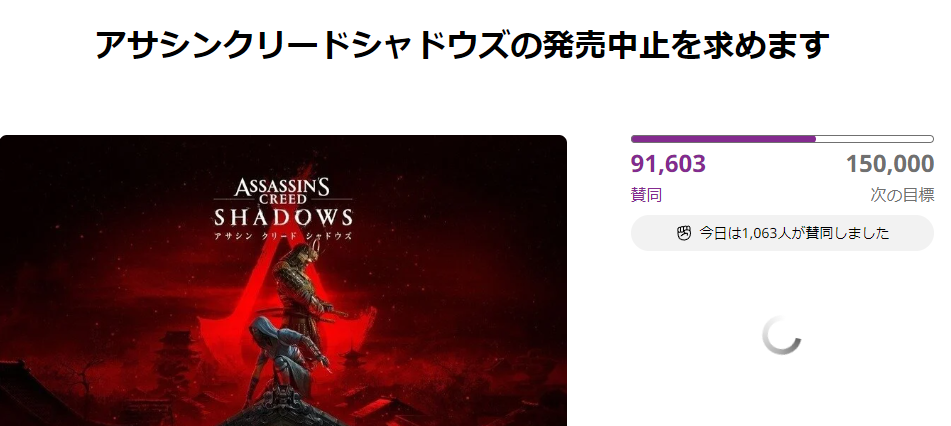
Task: Click the petition title heading
Action: tap(462, 44)
